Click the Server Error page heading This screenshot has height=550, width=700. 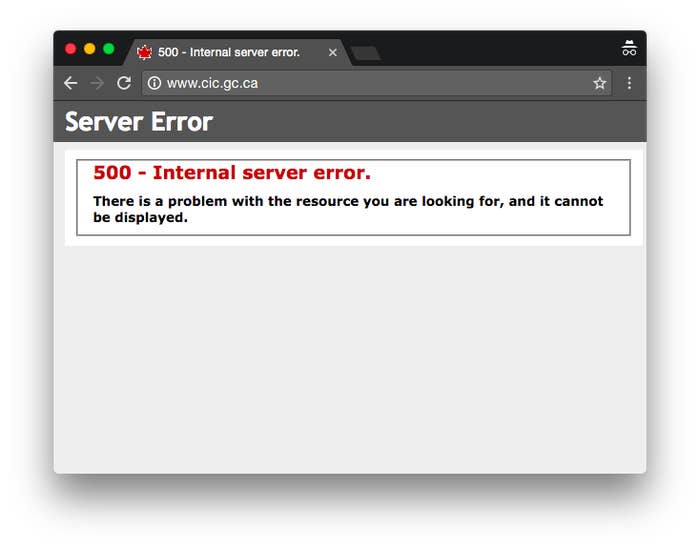tap(139, 122)
